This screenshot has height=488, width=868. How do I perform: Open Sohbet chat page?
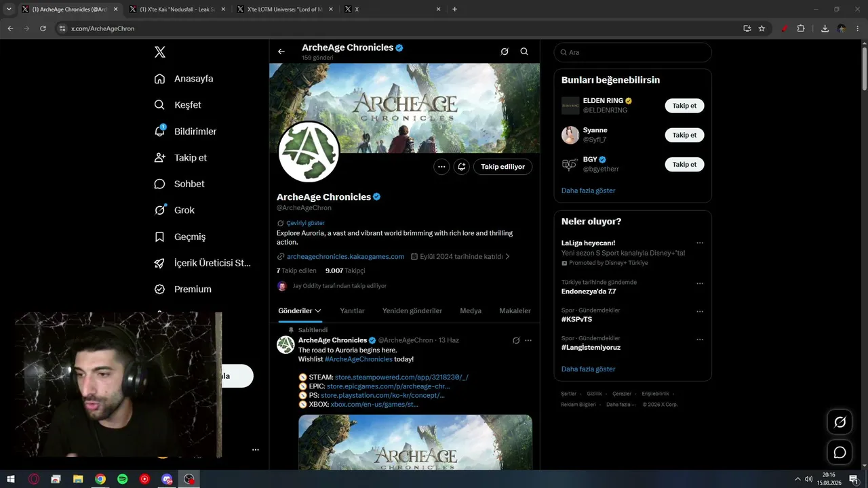point(179,184)
